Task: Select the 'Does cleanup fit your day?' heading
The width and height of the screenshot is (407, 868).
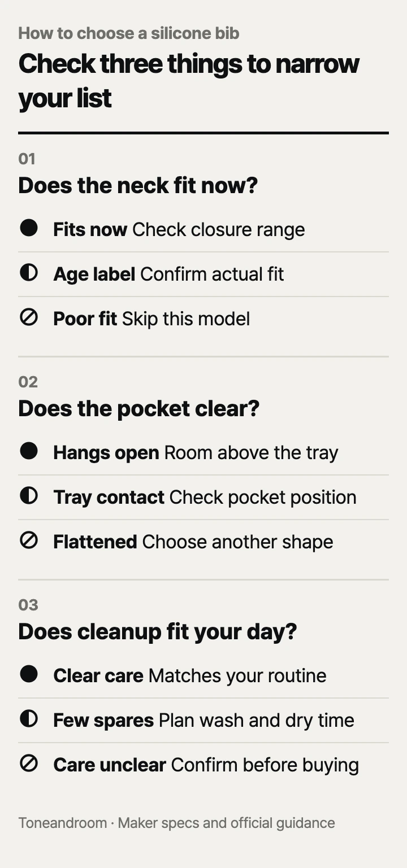Action: [x=157, y=631]
